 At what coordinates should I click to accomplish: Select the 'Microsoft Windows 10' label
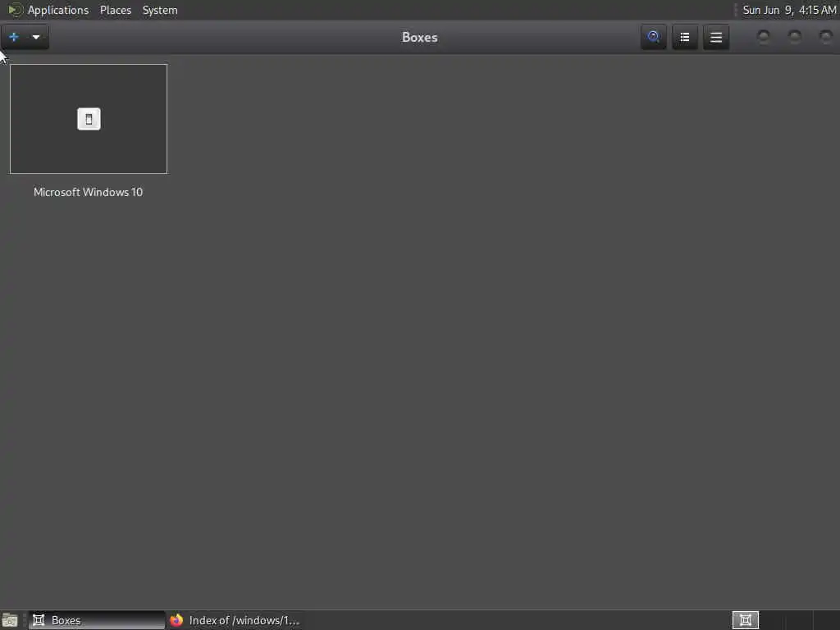[88, 192]
